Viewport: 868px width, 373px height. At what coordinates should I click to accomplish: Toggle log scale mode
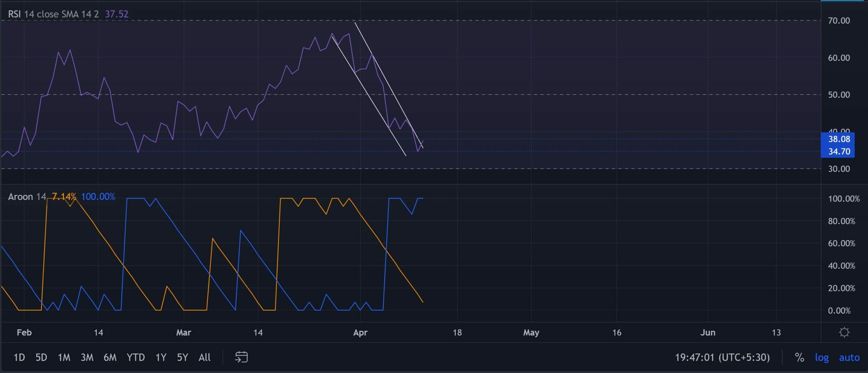[822, 357]
